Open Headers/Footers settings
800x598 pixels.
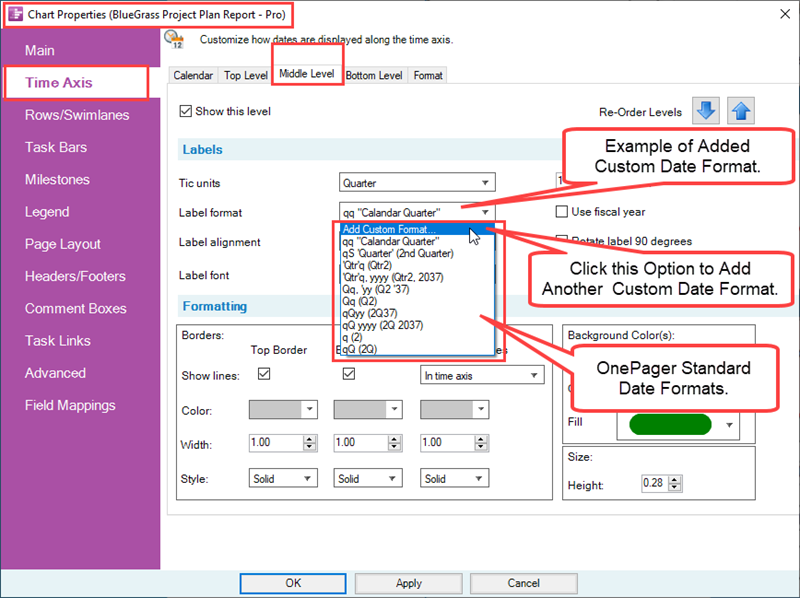75,277
